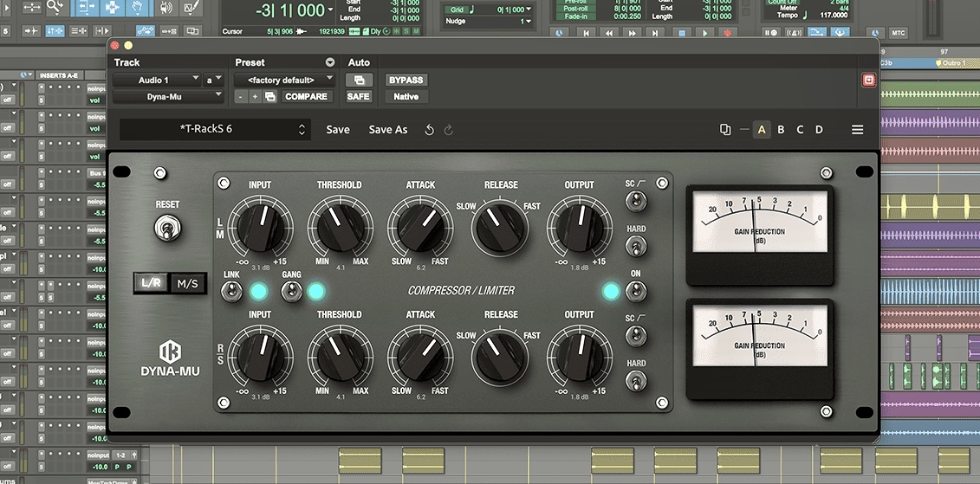The width and height of the screenshot is (980, 484).
Task: Select L/R processing mode
Action: pyautogui.click(x=152, y=283)
